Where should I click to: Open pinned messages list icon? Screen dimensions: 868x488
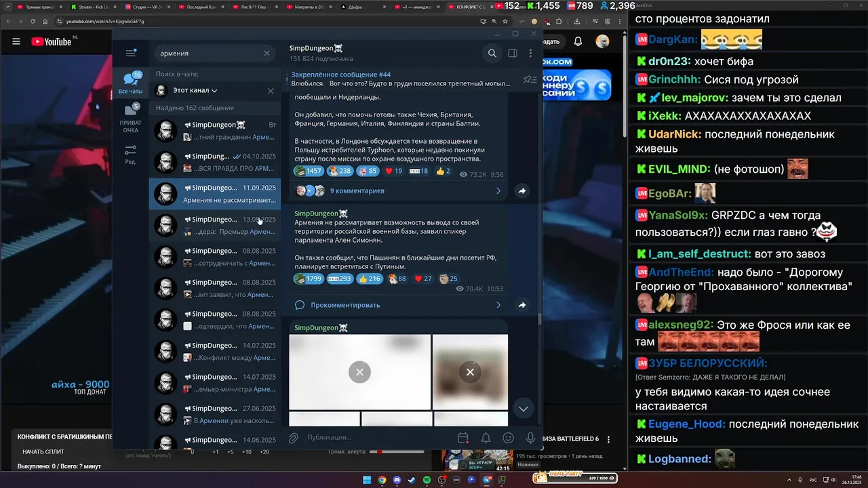point(530,79)
